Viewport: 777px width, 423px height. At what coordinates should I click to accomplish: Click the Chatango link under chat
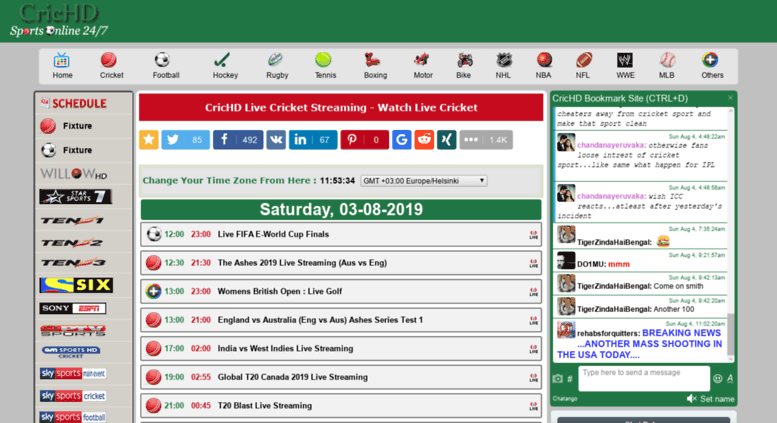(565, 399)
